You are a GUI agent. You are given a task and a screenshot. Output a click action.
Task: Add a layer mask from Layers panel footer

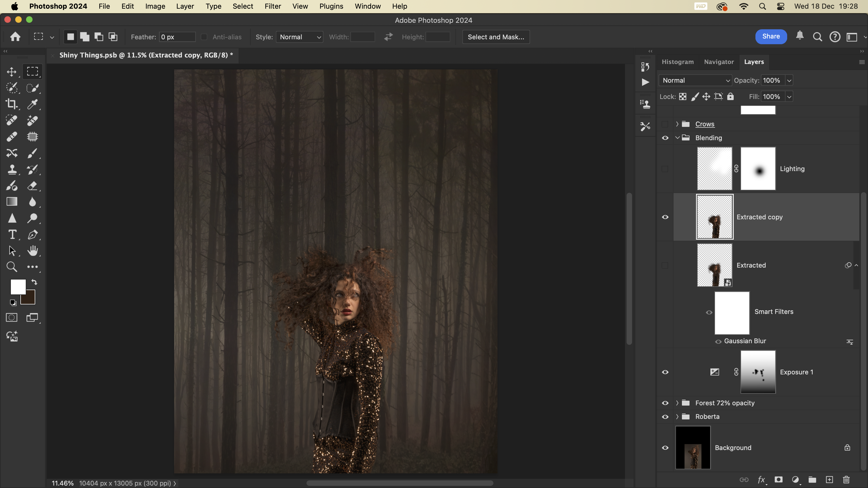pos(778,480)
